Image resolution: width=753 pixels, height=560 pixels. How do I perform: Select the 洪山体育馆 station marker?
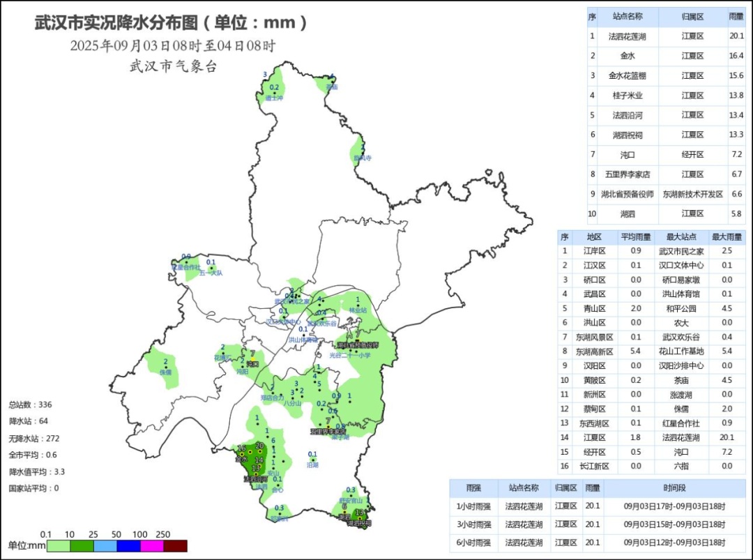point(304,334)
